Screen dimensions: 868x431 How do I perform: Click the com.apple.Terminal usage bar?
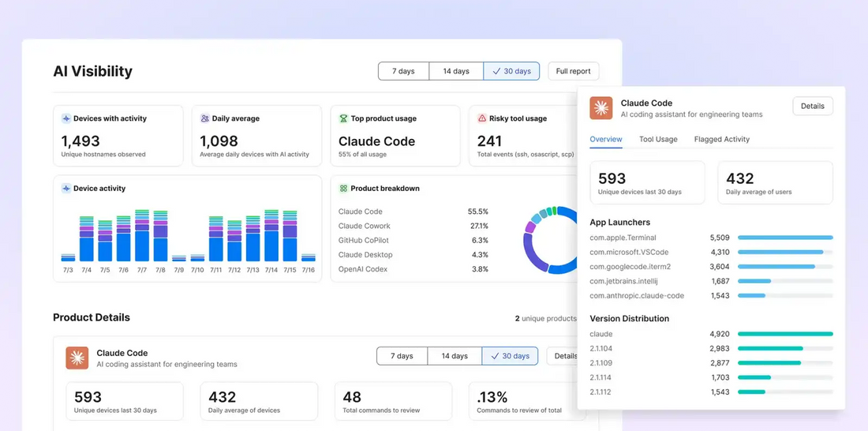coord(785,238)
